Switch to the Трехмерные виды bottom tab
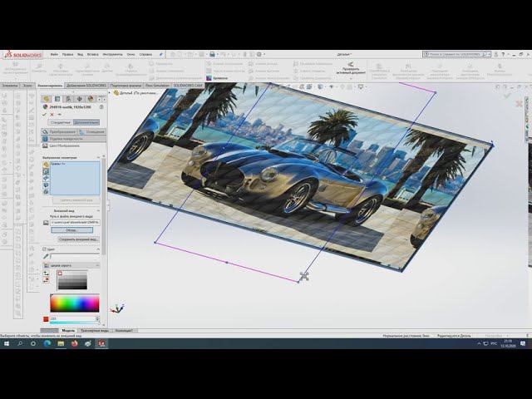 tap(94, 330)
